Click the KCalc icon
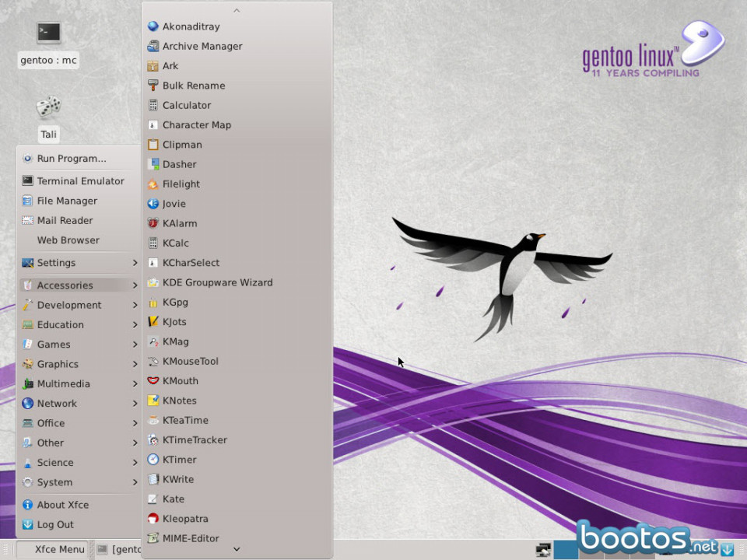747x560 pixels. [x=153, y=243]
